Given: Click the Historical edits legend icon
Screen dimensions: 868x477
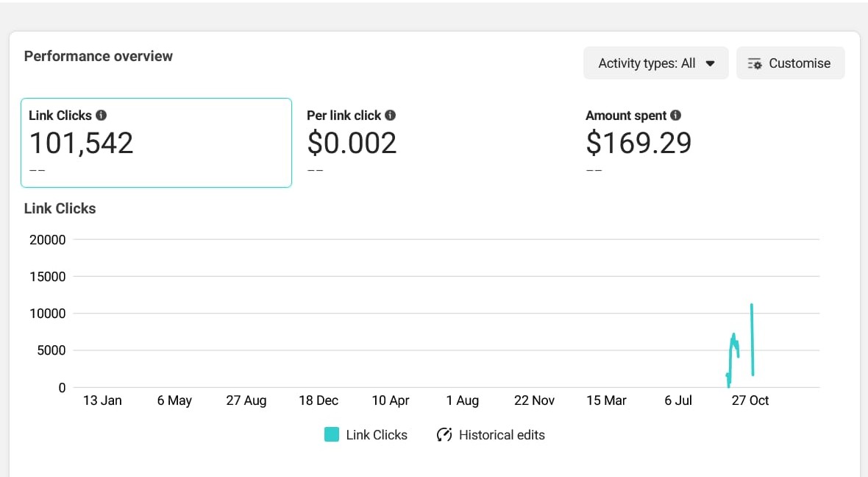Looking at the screenshot, I should click(444, 435).
